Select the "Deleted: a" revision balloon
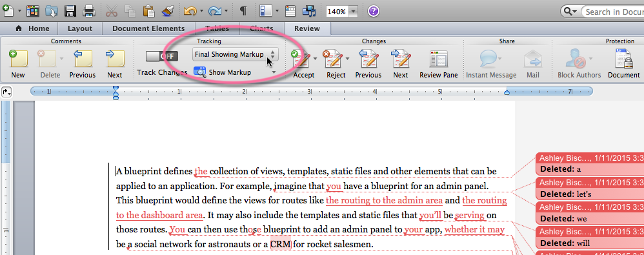Viewport: 644px width, 255px height. coord(590,163)
